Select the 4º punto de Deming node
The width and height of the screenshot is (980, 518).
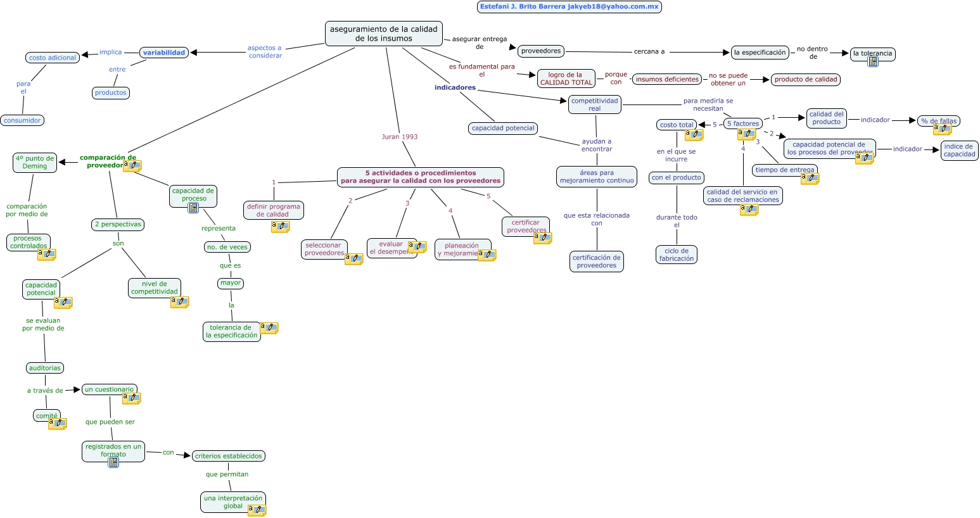35,162
